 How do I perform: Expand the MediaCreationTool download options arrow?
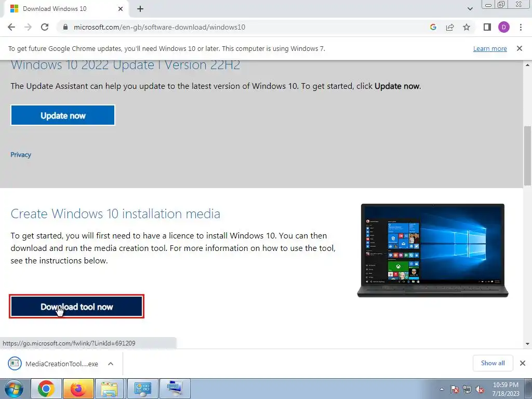[x=111, y=364]
